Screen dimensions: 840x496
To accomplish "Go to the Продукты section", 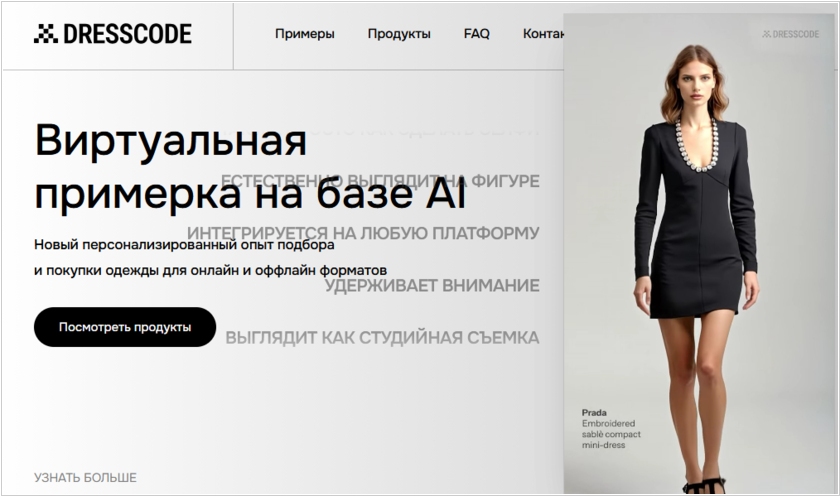I will pos(399,34).
